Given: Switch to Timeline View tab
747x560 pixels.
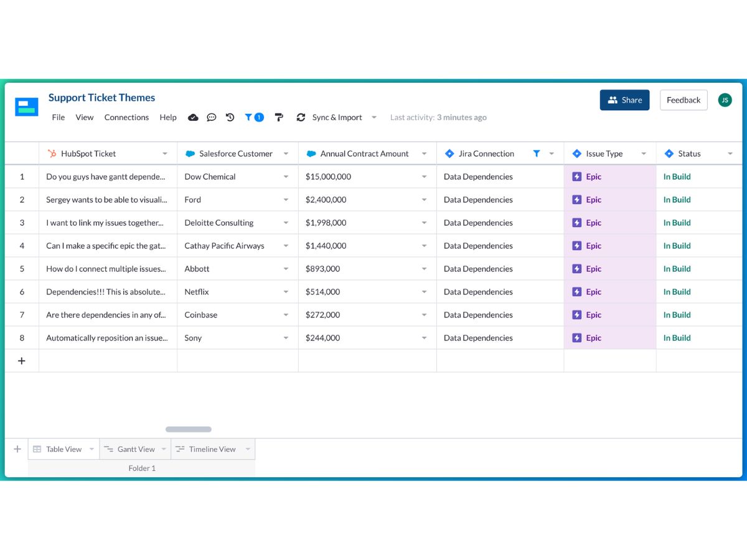Looking at the screenshot, I should coord(212,449).
